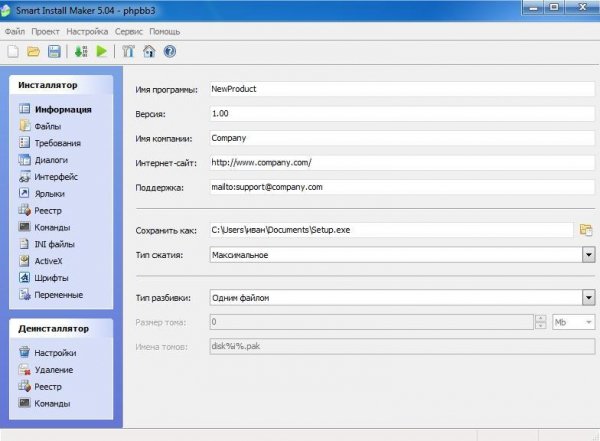Open the Файл menu
This screenshot has width=600, height=441.
[15, 31]
